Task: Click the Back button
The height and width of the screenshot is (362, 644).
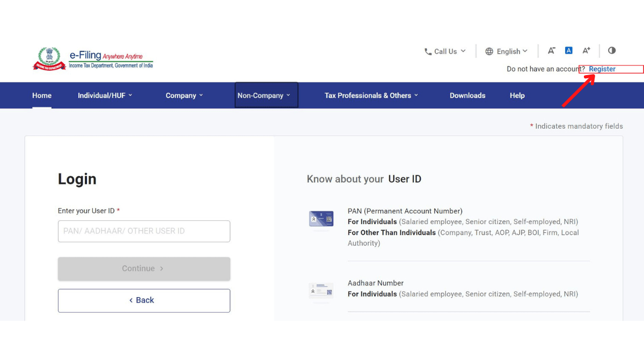Action: coord(144,300)
